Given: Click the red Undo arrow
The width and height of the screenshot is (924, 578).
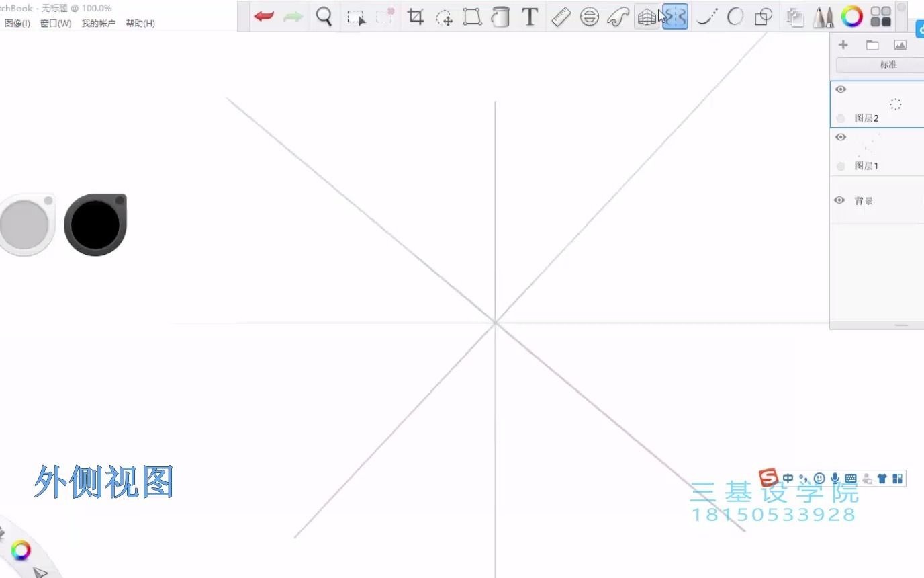Looking at the screenshot, I should (x=264, y=17).
